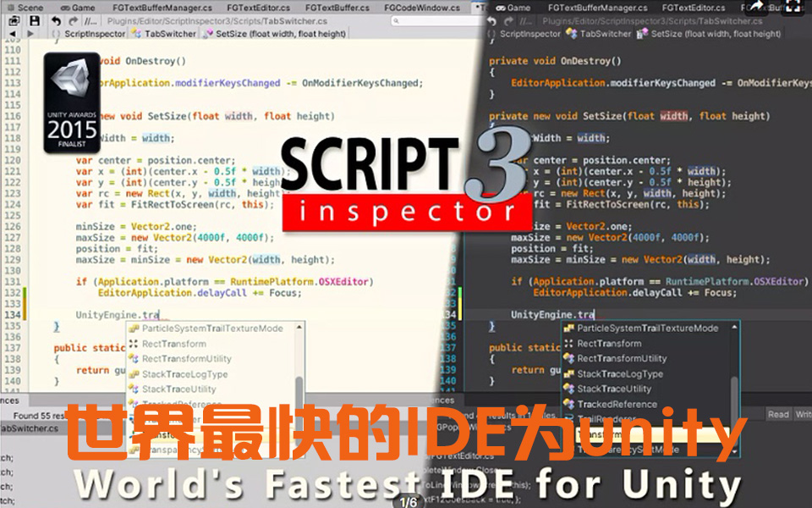Click the class icon beside dark StackTraceUtility
This screenshot has height=508, width=812.
click(x=569, y=389)
